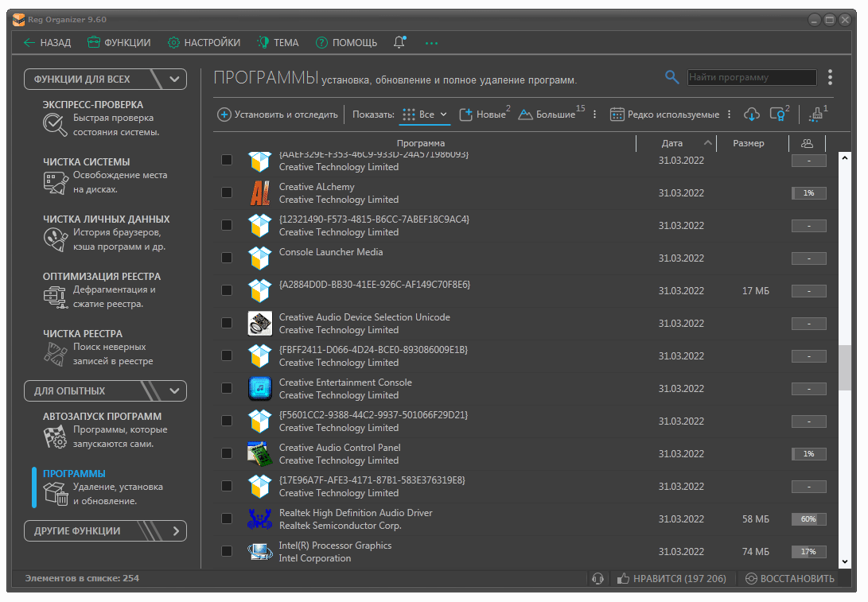Click the Чистка системы broom icon
The width and height of the screenshot is (868, 602).
pos(56,183)
